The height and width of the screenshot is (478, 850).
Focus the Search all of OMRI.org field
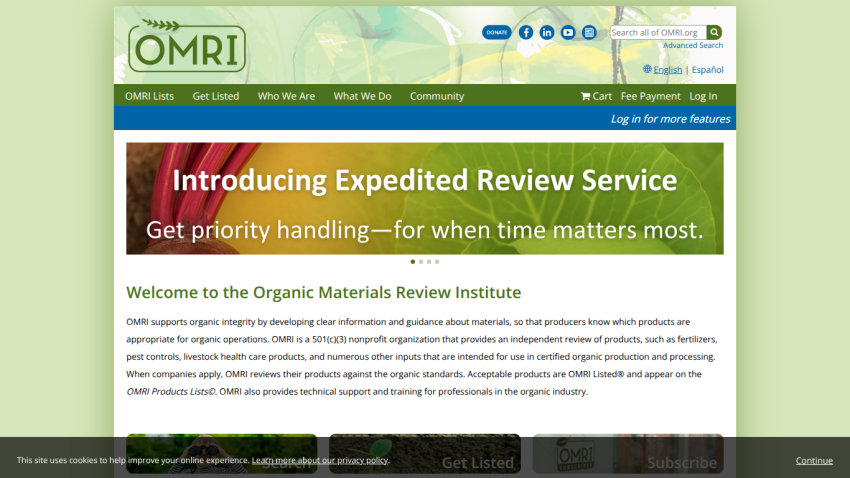pyautogui.click(x=658, y=33)
